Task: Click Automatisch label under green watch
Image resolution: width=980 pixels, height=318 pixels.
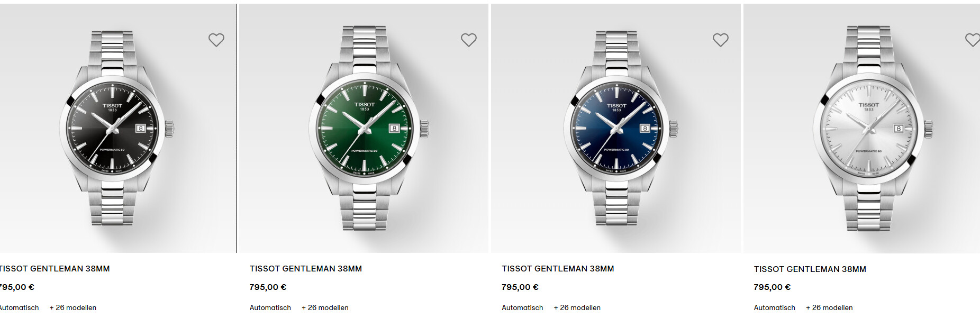Action: coord(270,307)
